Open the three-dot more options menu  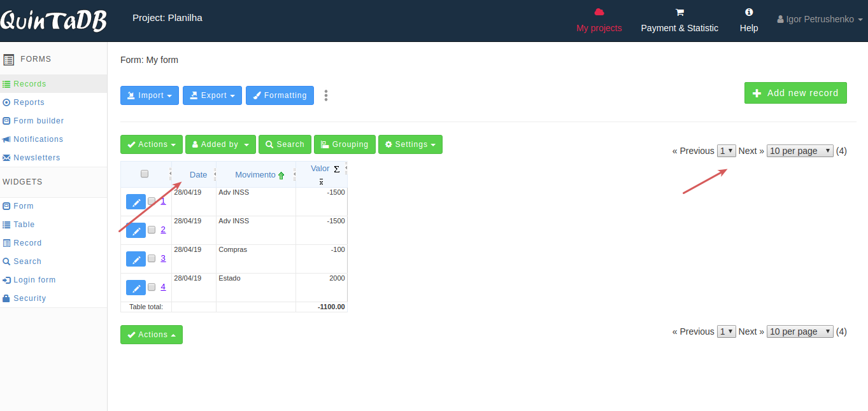[326, 95]
